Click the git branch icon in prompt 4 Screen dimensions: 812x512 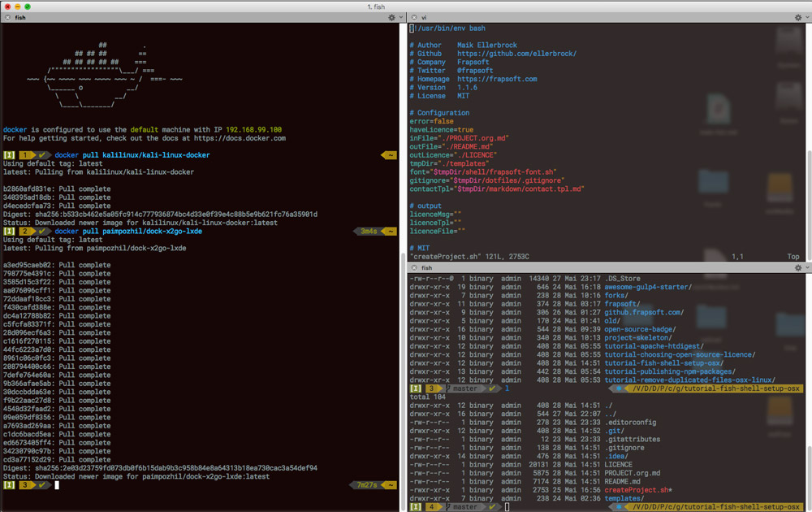(448, 507)
